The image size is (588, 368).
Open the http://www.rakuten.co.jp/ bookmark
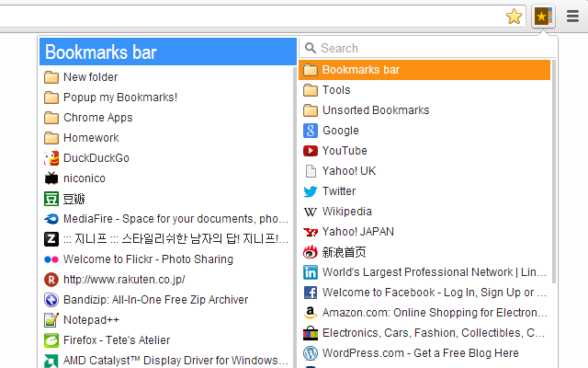click(124, 280)
